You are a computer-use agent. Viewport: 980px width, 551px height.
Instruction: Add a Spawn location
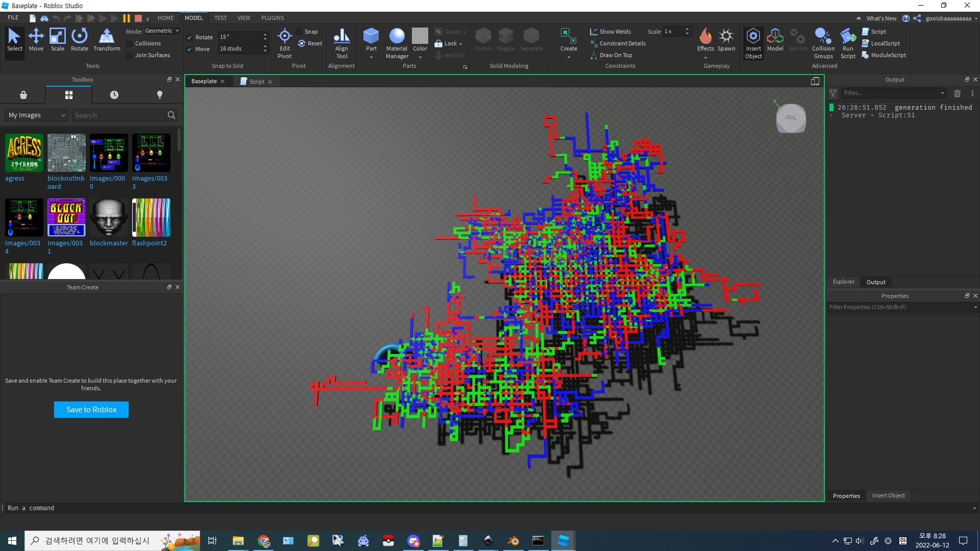click(726, 40)
